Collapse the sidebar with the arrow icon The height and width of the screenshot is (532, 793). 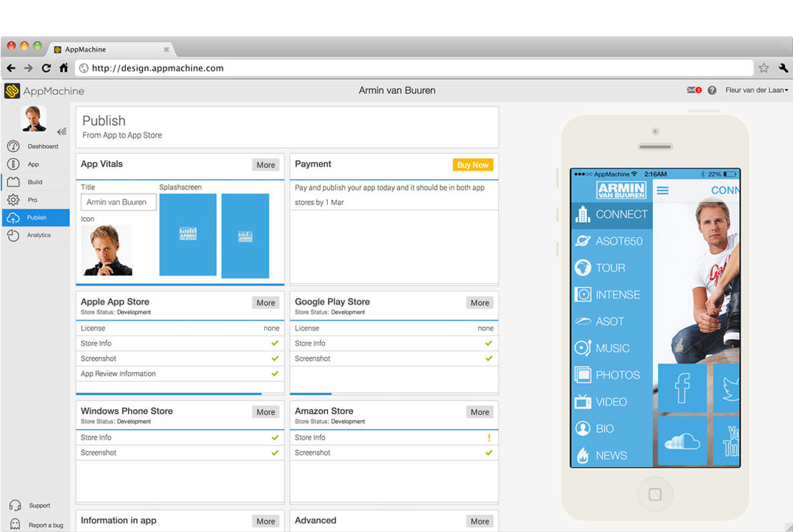pyautogui.click(x=61, y=131)
